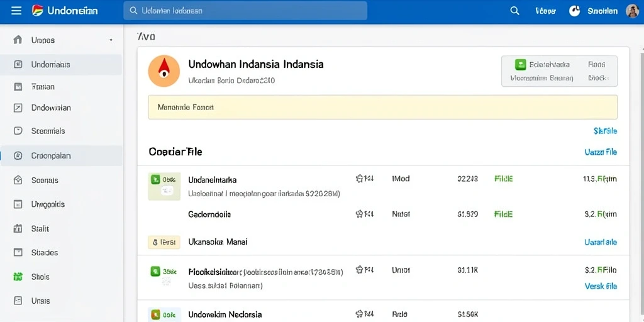The width and height of the screenshot is (644, 322).
Task: Click the Frasian sidebar icon
Action: tap(18, 87)
